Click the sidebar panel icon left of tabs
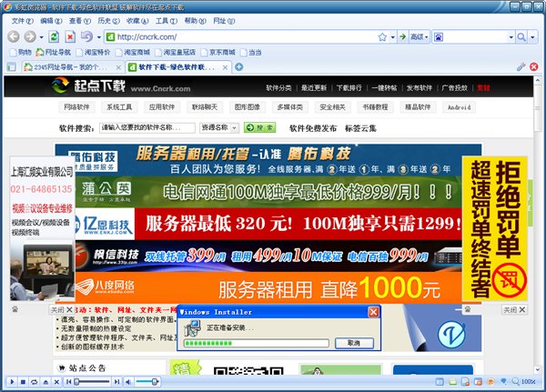Image resolution: width=546 pixels, height=392 pixels. coord(12,66)
